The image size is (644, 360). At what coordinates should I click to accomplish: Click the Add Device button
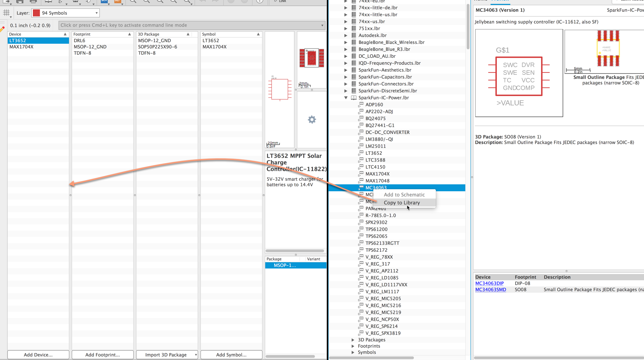point(38,354)
